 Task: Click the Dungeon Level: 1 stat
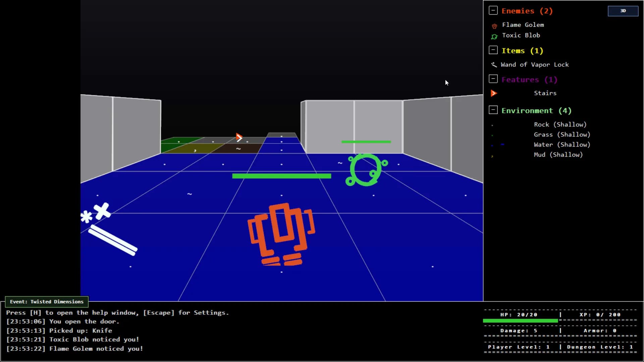600,347
